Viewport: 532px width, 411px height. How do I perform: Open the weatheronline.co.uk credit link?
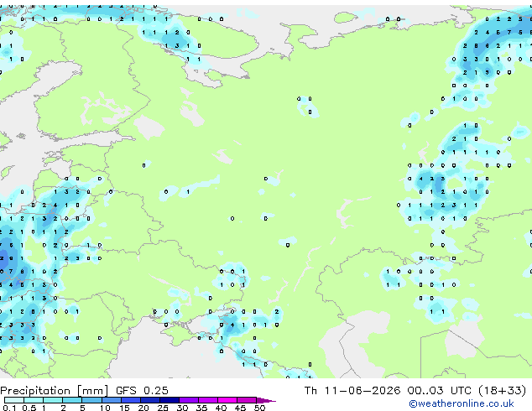462,403
